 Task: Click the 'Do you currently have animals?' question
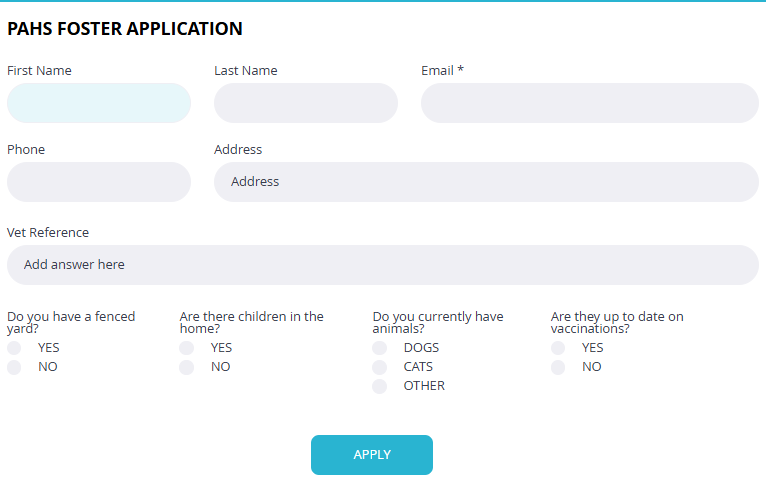pos(437,322)
